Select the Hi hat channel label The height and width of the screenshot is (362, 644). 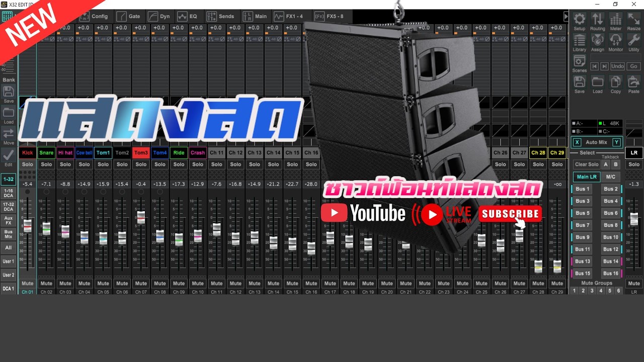[65, 153]
